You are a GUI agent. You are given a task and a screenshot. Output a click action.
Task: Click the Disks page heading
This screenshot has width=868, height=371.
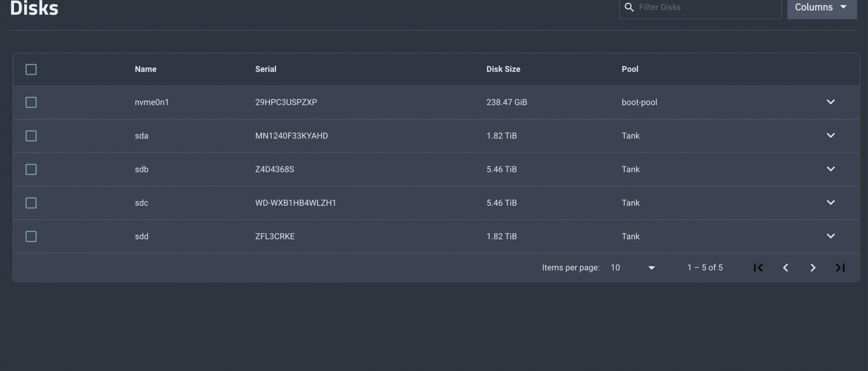34,8
